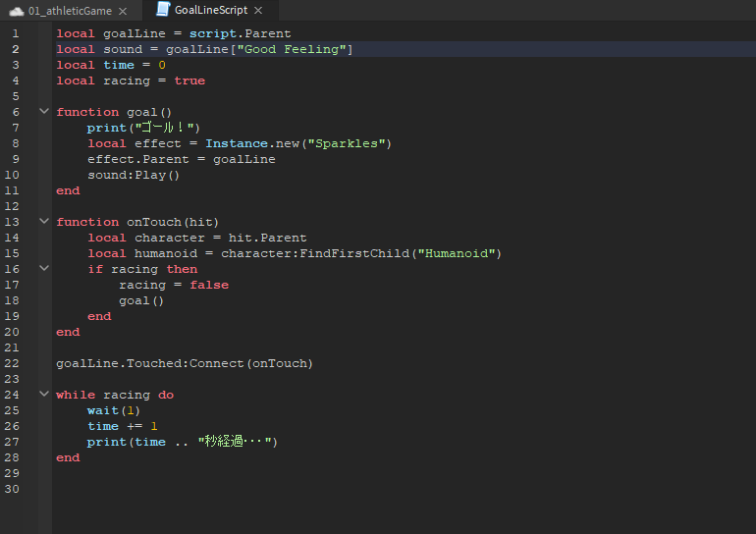Place cursor on the sound:Play() line

[x=134, y=175]
